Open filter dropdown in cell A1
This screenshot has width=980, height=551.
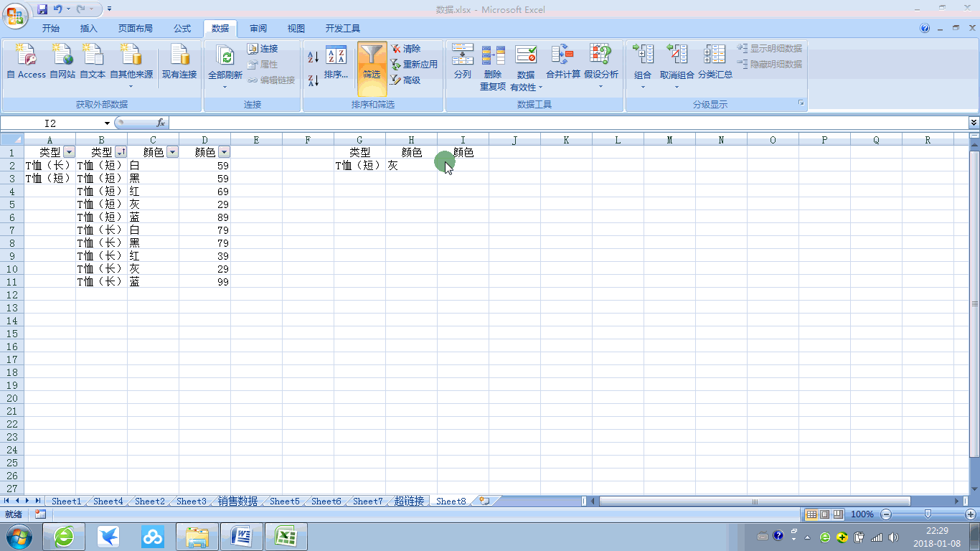click(69, 152)
